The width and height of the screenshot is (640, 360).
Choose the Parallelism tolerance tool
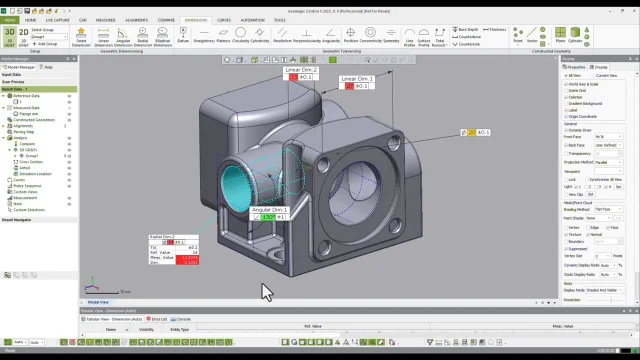tap(282, 35)
